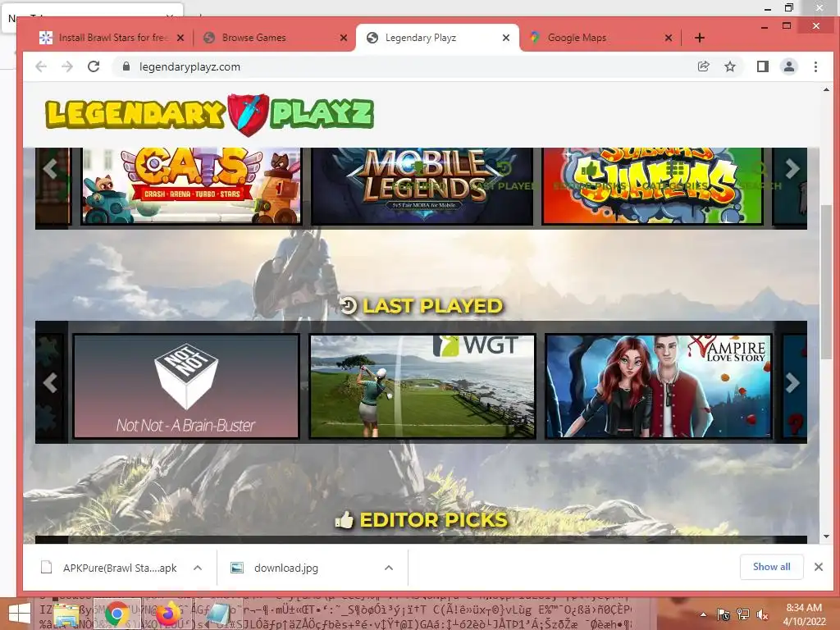Close the Google Maps tab

click(x=668, y=38)
